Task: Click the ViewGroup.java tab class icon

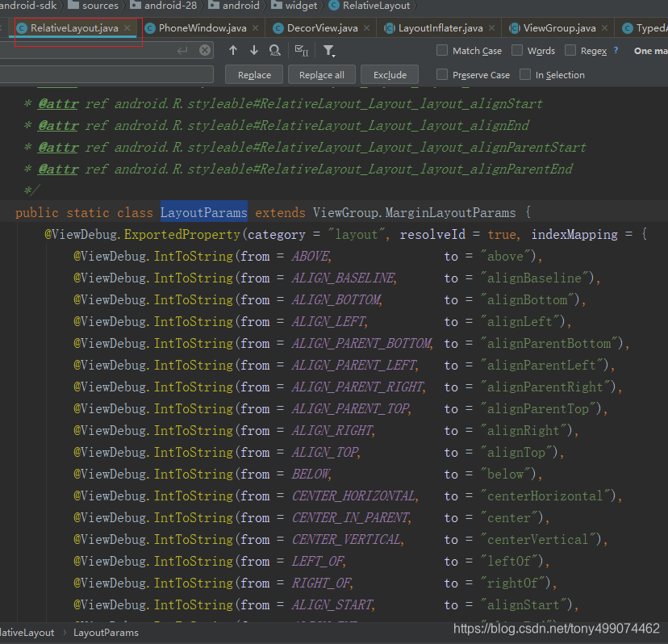Action: [515, 28]
